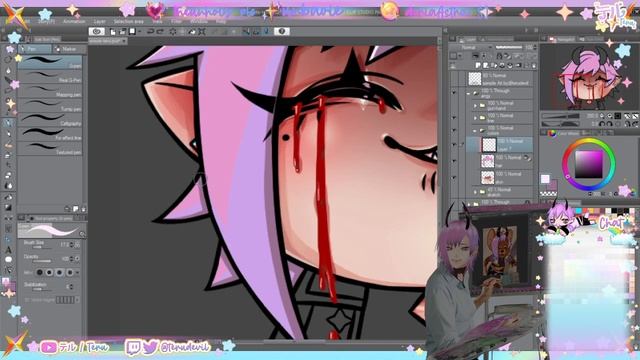Open the anti-aliasing options dropdown arrow
The width and height of the screenshot is (640, 360).
[x=78, y=272]
